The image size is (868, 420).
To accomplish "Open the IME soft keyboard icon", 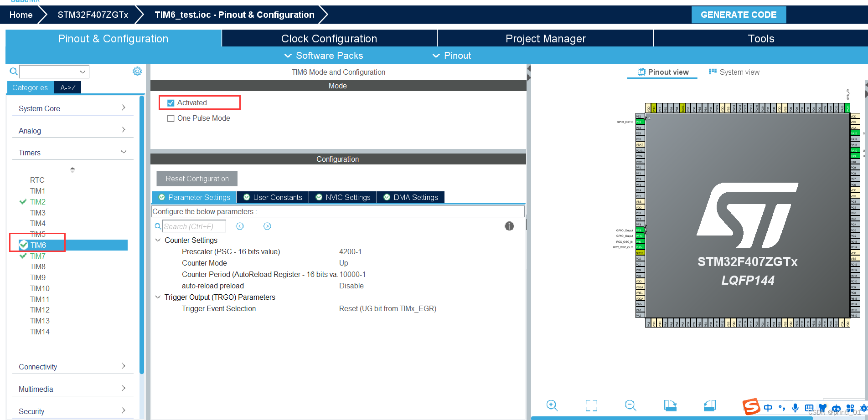I will tap(809, 408).
